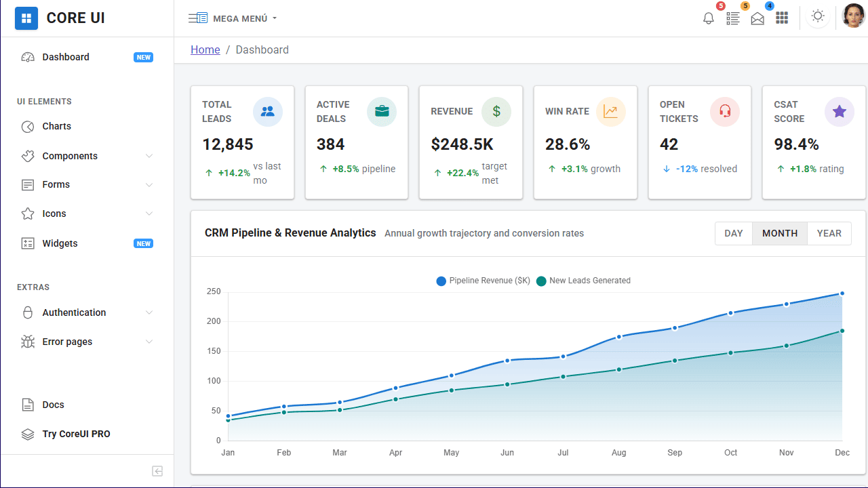Screen dimensions: 868x488
Task: Click the Active Deals briefcase icon
Action: tap(382, 111)
